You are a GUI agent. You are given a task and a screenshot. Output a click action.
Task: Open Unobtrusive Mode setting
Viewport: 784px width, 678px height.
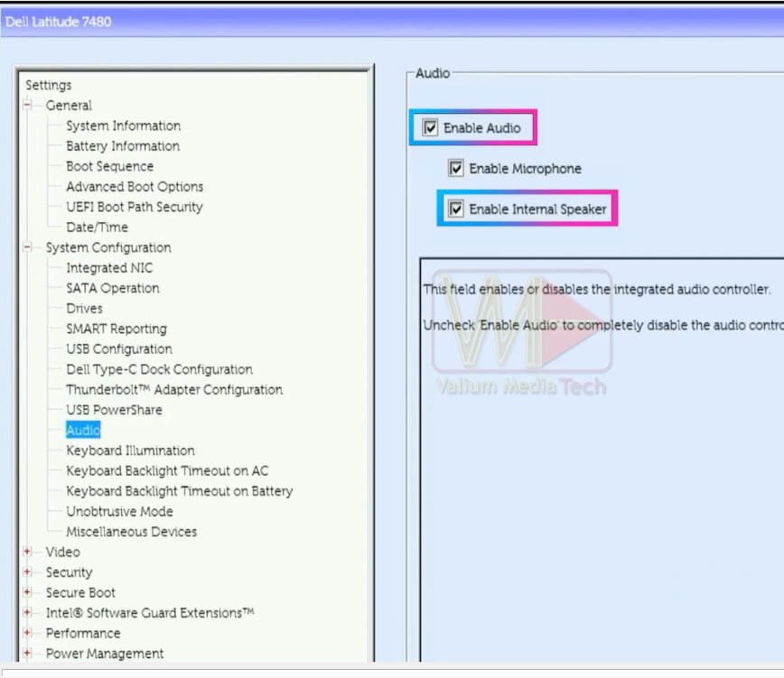[120, 512]
